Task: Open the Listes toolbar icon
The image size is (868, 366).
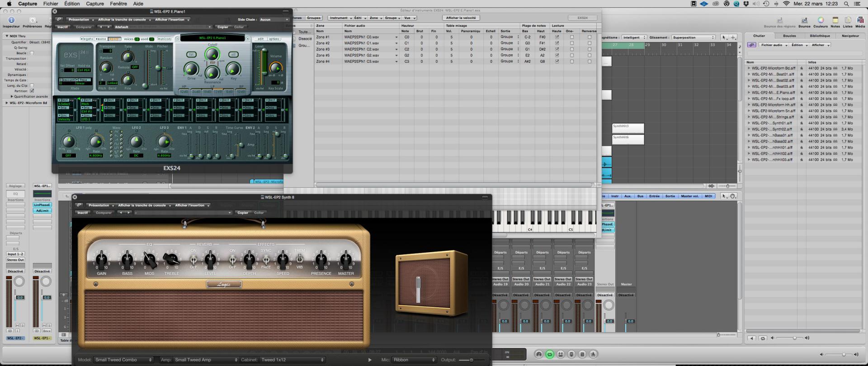Action: click(x=848, y=20)
